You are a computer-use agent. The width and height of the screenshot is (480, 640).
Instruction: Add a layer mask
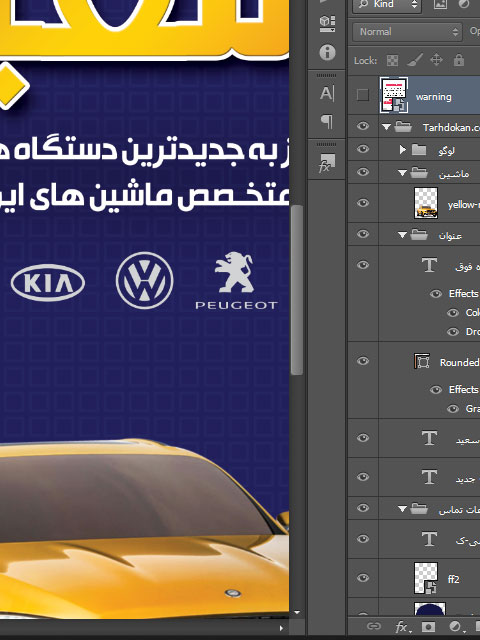coord(428,627)
